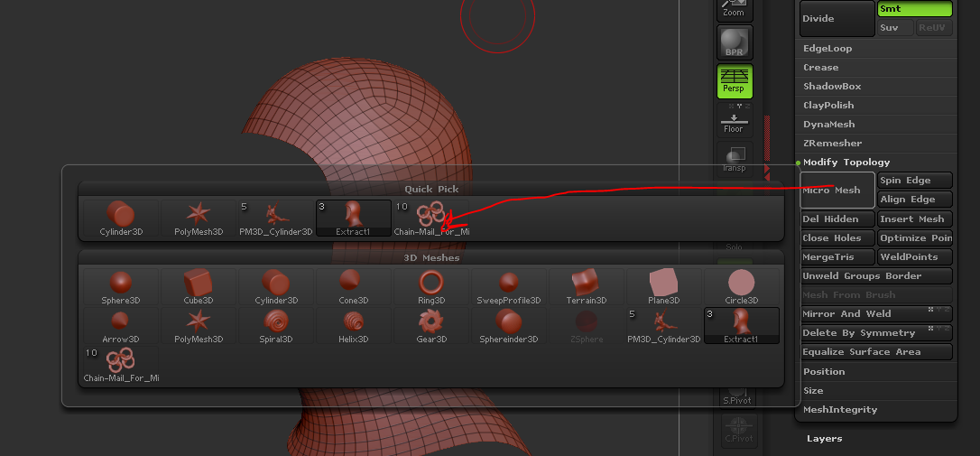
Task: Select the Cube3D mesh
Action: pyautogui.click(x=199, y=287)
